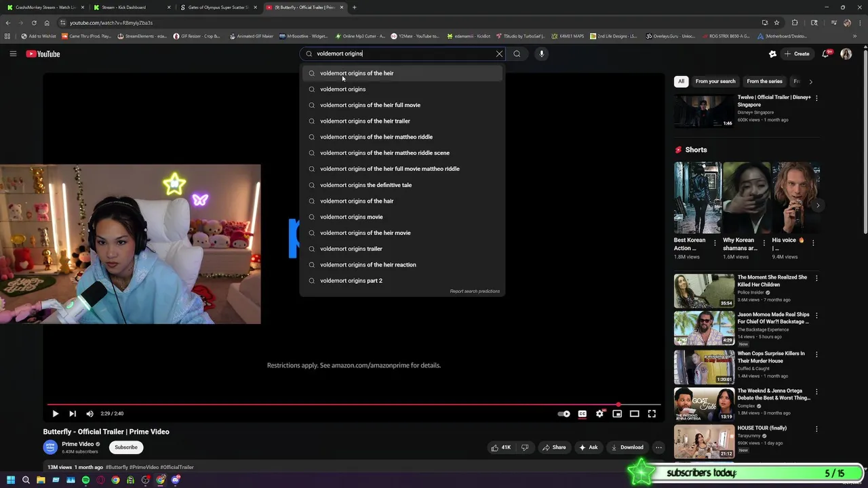Open options for 'The Moment She Realized' video

pos(816,278)
